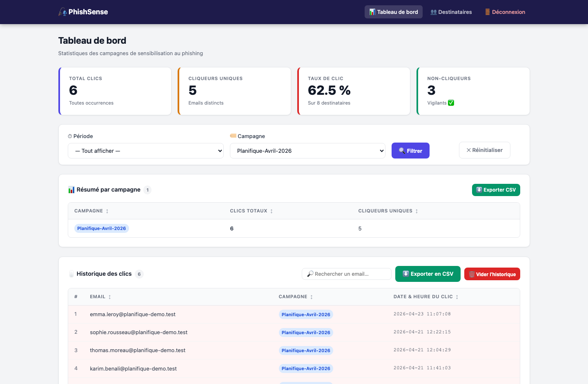588x384 pixels.
Task: Click the campaign badge in emma.leroy's row
Action: click(x=306, y=315)
